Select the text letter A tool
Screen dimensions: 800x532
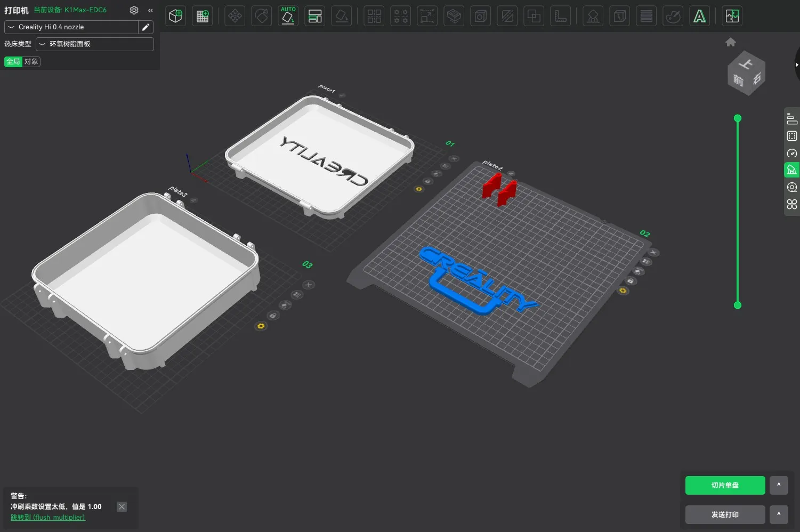click(x=700, y=16)
